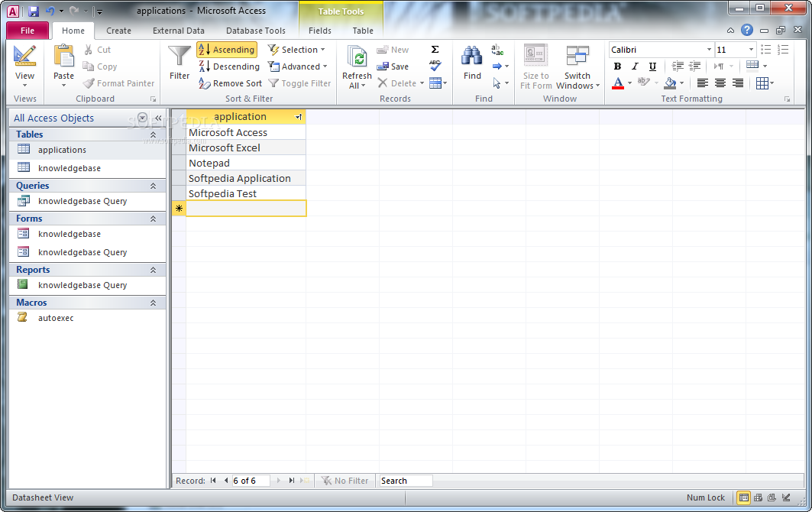Switch to the Create tab
This screenshot has height=512, width=812.
click(x=118, y=31)
